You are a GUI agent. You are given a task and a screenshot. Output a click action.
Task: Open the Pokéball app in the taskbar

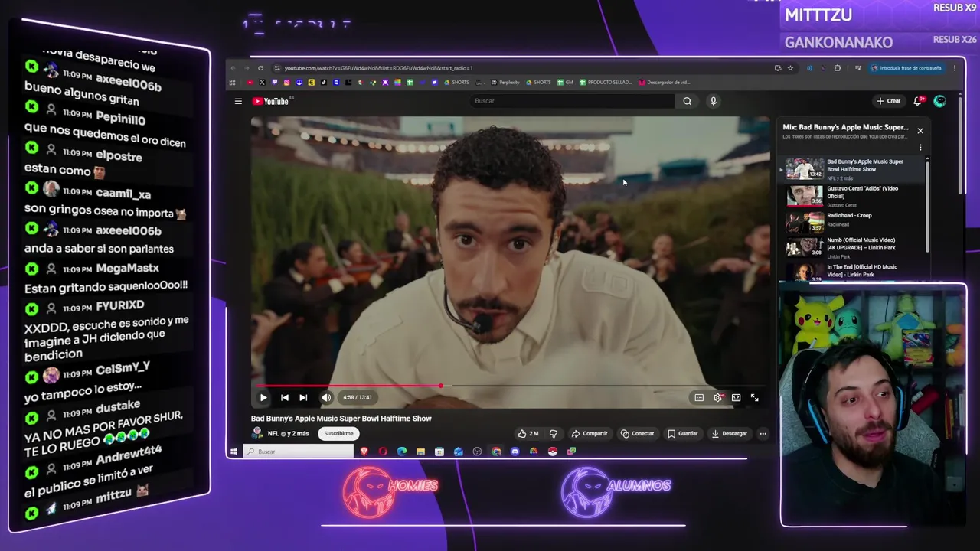(x=552, y=452)
